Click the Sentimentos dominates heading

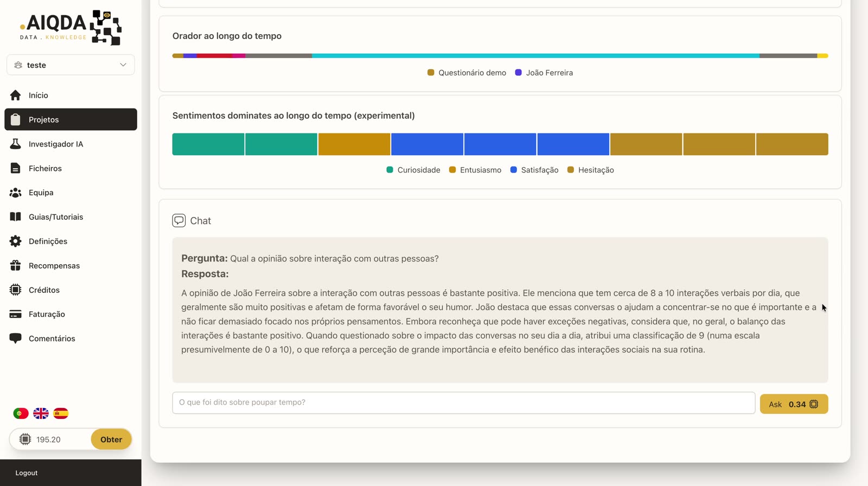[x=293, y=116]
